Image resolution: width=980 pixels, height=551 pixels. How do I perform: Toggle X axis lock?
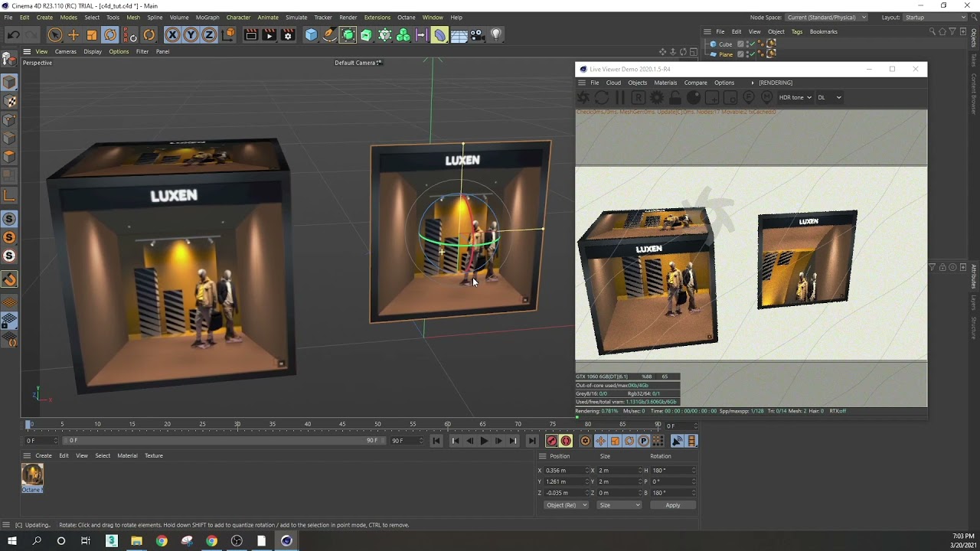(172, 34)
